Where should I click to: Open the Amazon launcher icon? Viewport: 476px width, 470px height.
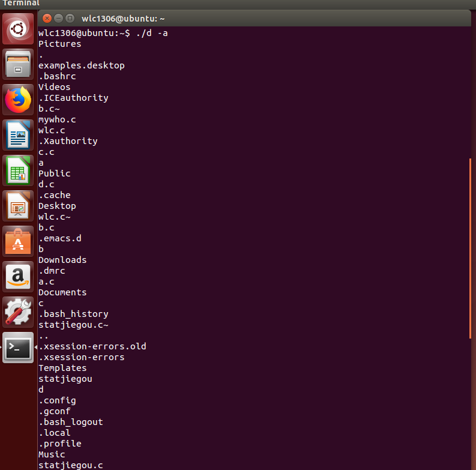pos(18,277)
